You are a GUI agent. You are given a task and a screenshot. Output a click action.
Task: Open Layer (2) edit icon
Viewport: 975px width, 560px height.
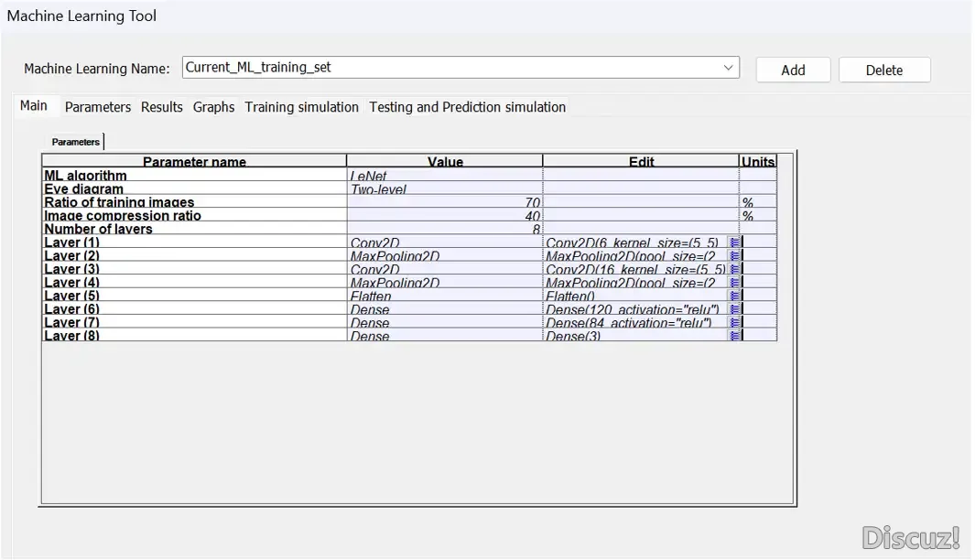734,254
